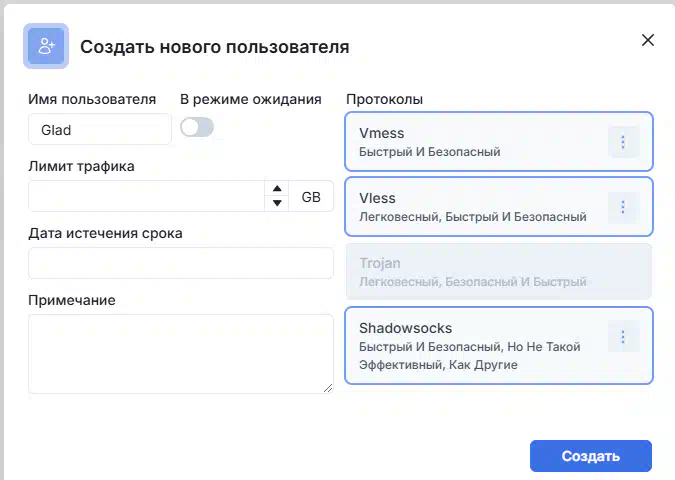Deselect the Shadowsocks protocol card
675x480 pixels.
[499, 345]
